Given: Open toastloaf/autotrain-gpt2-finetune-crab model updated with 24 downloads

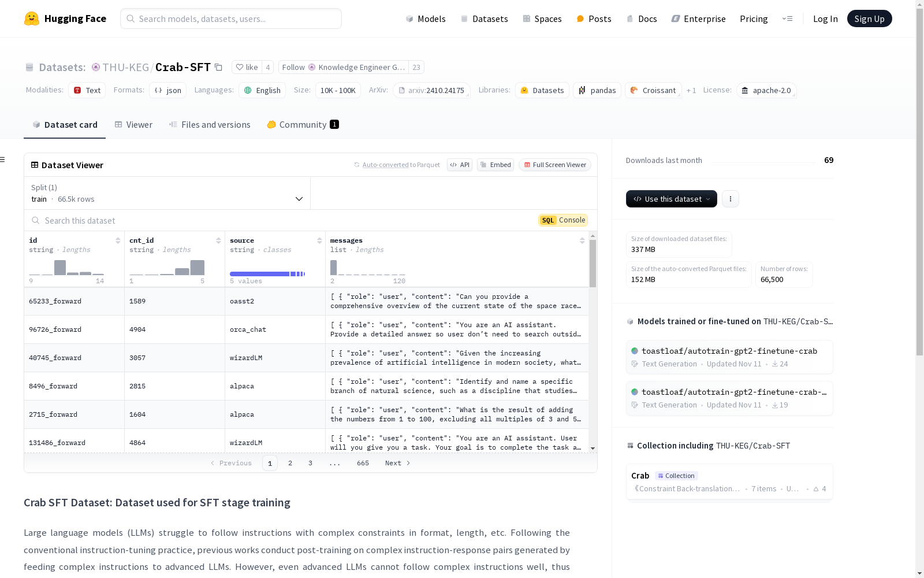Looking at the screenshot, I should pyautogui.click(x=729, y=357).
